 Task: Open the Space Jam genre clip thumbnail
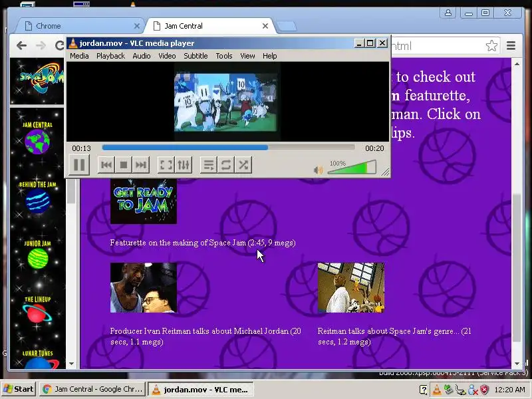pos(351,288)
